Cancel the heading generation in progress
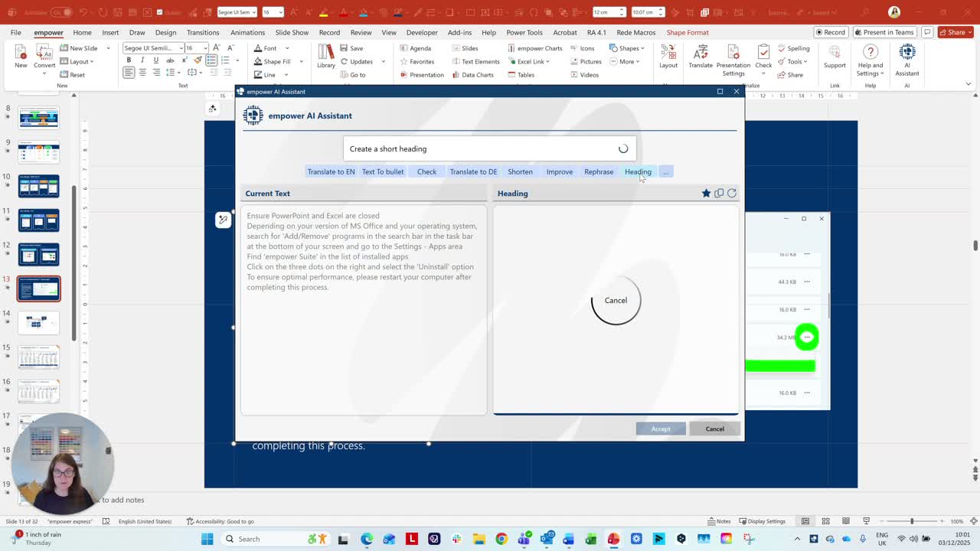Screen dimensions: 980x551 [x=616, y=300]
